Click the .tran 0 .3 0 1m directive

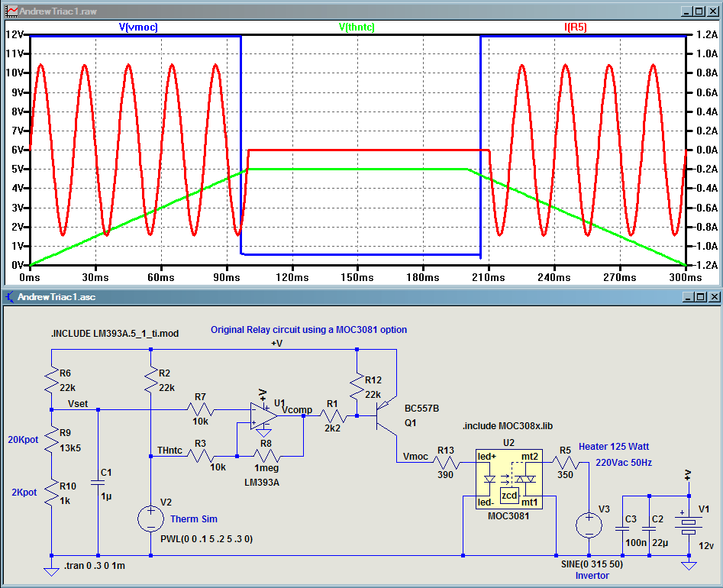[95, 565]
